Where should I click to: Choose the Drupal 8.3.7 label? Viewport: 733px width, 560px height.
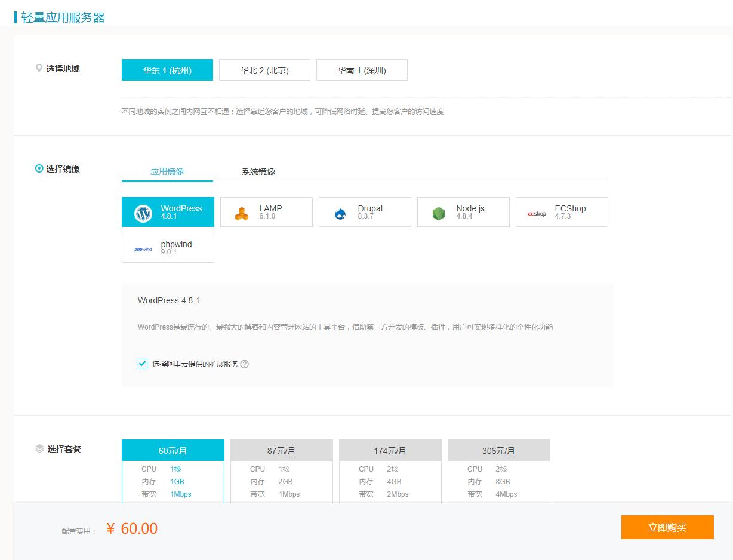click(370, 212)
